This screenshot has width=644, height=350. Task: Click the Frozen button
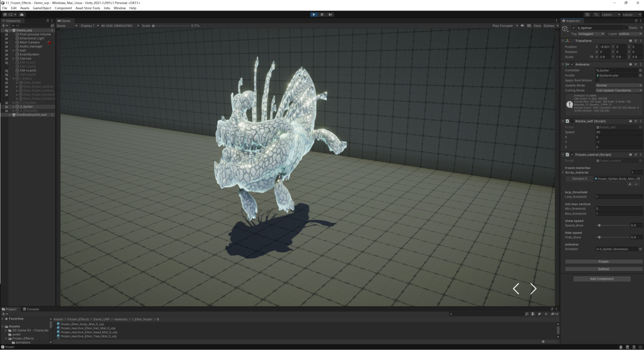[603, 262]
